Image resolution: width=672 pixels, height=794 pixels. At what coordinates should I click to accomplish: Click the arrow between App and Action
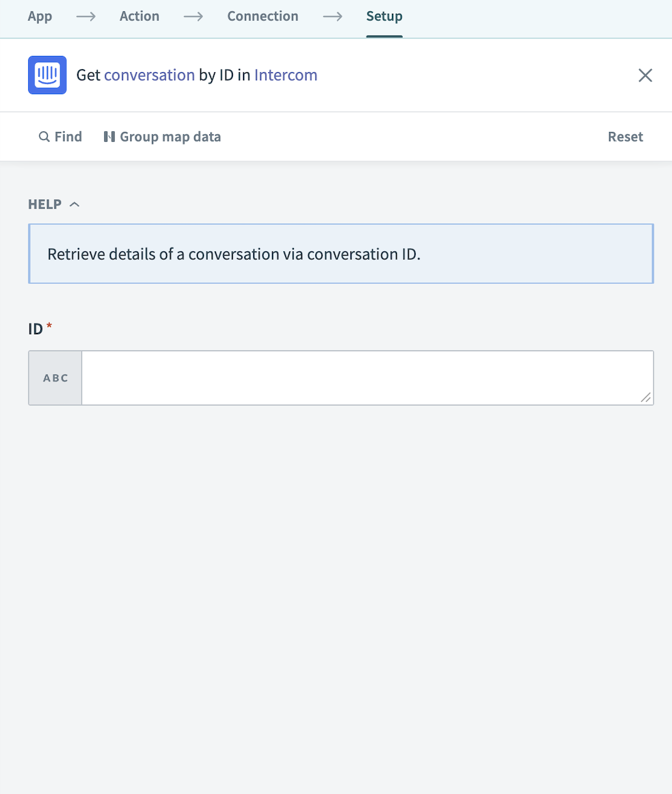(85, 16)
